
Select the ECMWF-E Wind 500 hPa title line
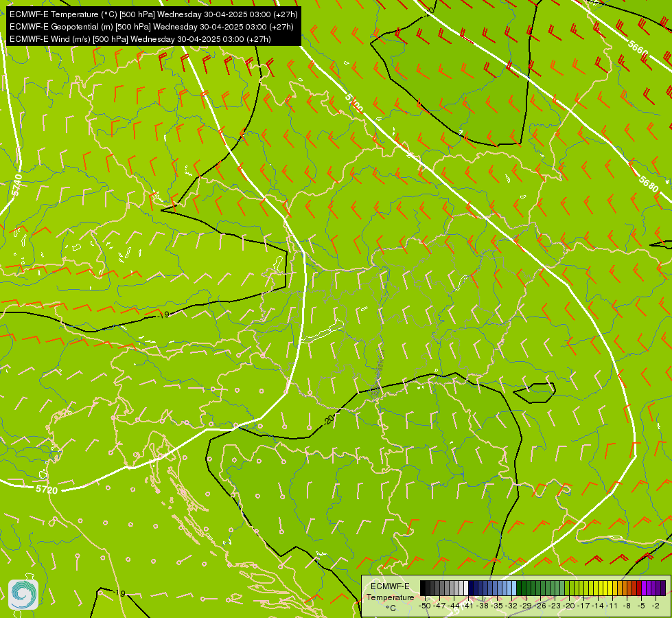tap(140, 39)
